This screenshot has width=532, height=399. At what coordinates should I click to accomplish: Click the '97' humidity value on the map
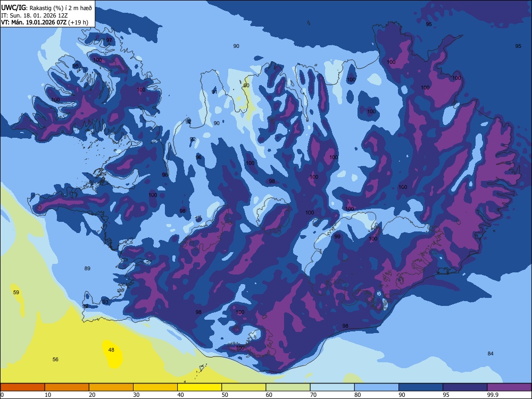coord(109,40)
